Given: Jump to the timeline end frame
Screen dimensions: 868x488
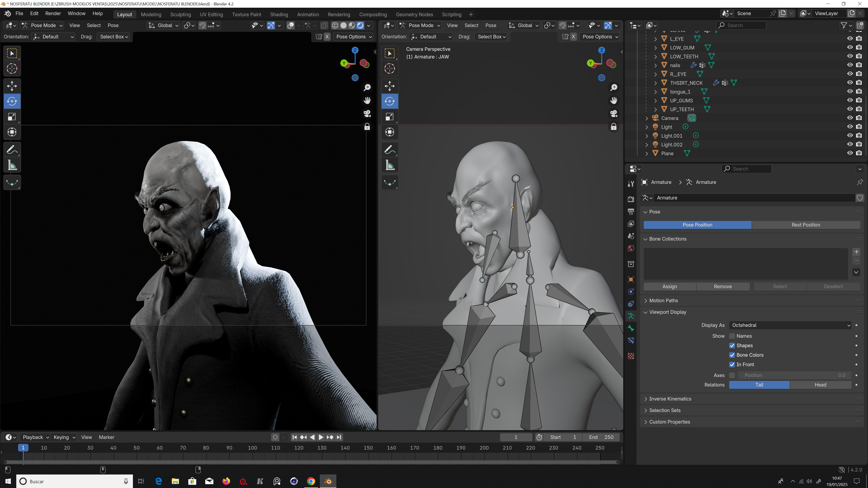Looking at the screenshot, I should point(339,437).
